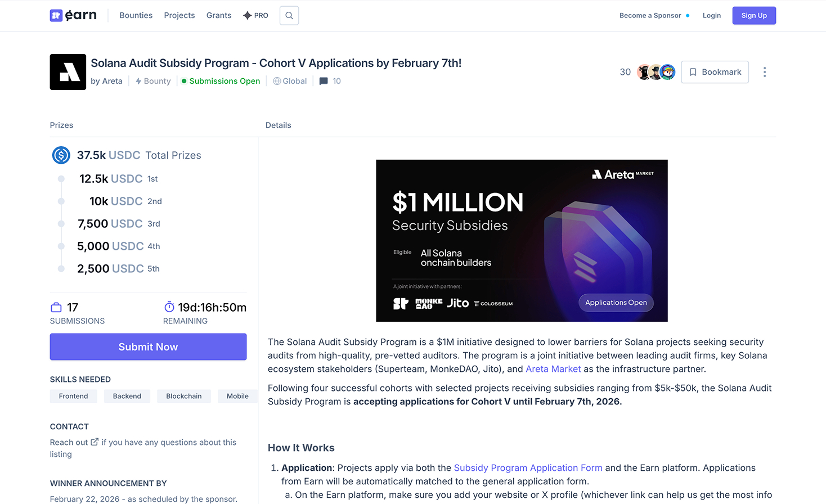Click the 12.5k USDC 1st prize row

(119, 179)
